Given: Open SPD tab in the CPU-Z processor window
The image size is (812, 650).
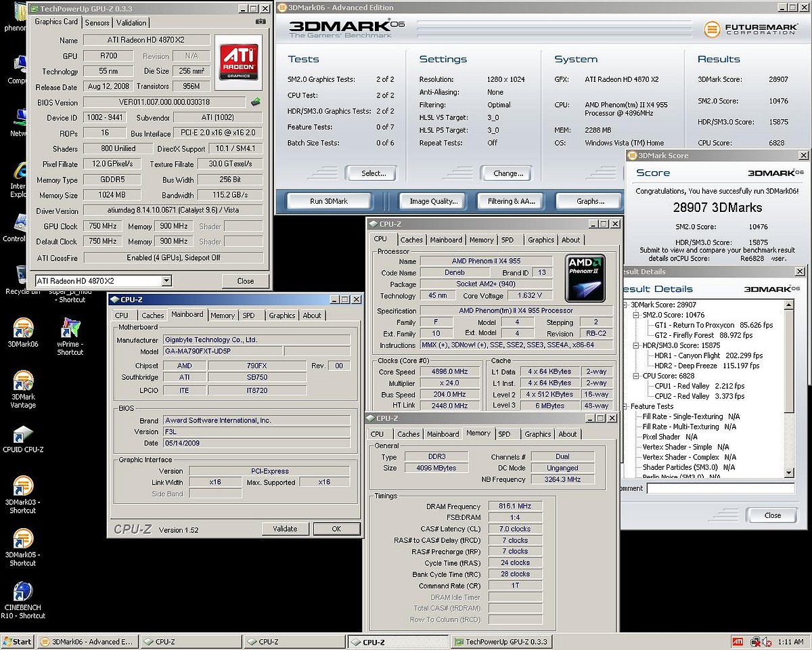Looking at the screenshot, I should click(x=507, y=240).
